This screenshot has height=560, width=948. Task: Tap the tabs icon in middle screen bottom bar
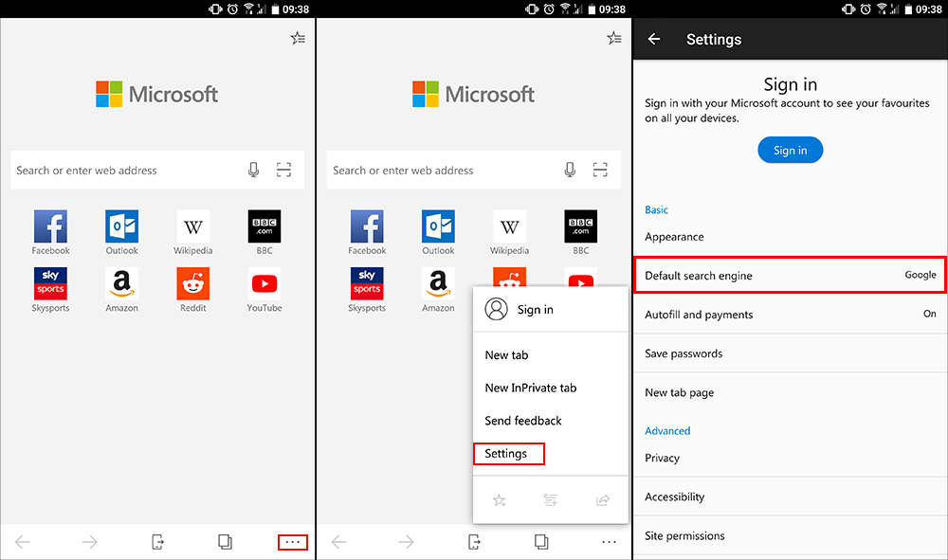coord(541,542)
